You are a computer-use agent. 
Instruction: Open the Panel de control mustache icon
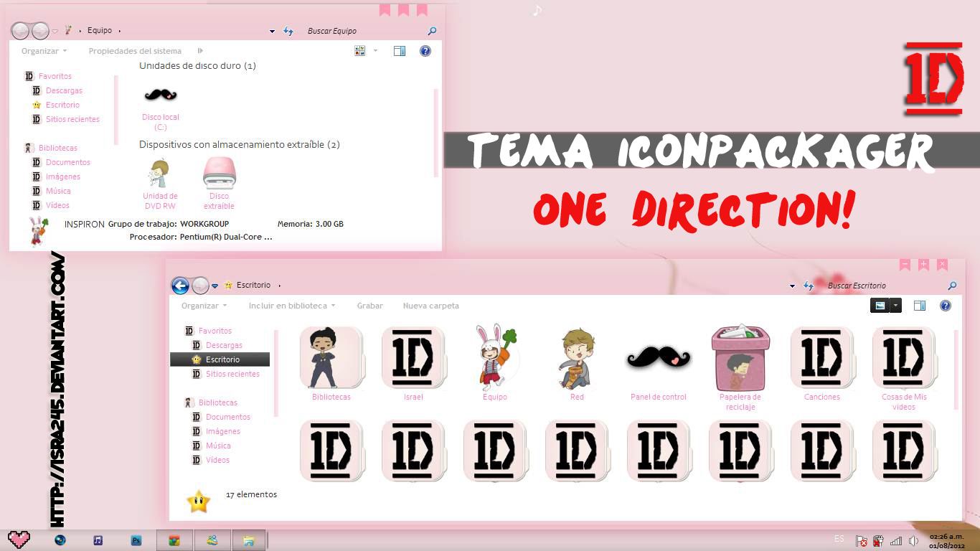[659, 357]
